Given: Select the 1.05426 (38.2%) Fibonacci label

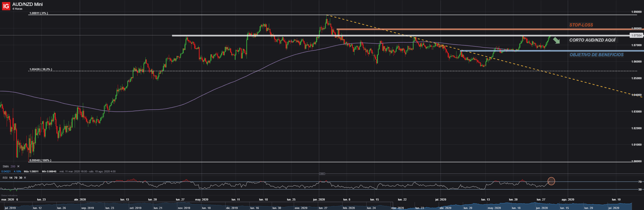Looking at the screenshot, I should coord(41,69).
